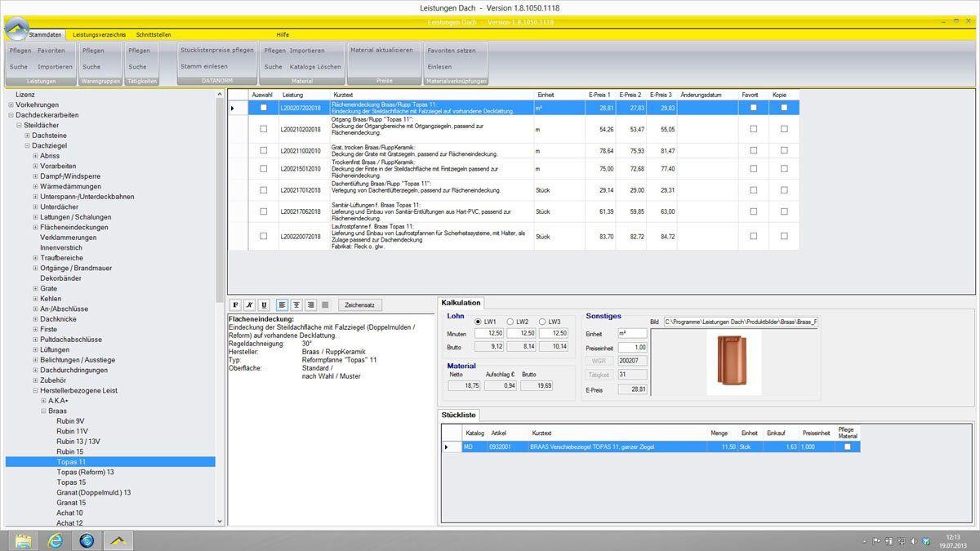Viewport: 980px width, 551px height.
Task: Launch Internet Explorer from taskbar
Action: (56, 540)
